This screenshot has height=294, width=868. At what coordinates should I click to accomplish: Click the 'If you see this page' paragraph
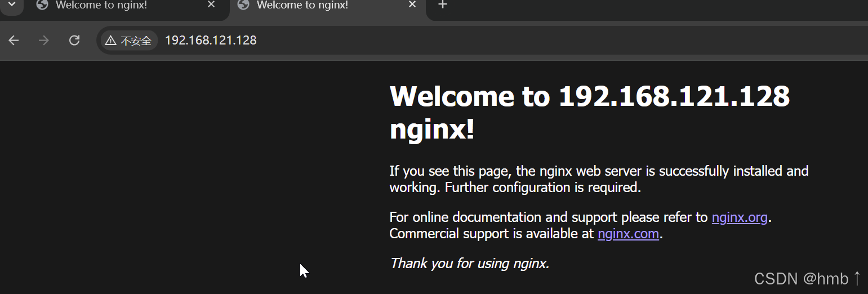click(599, 179)
